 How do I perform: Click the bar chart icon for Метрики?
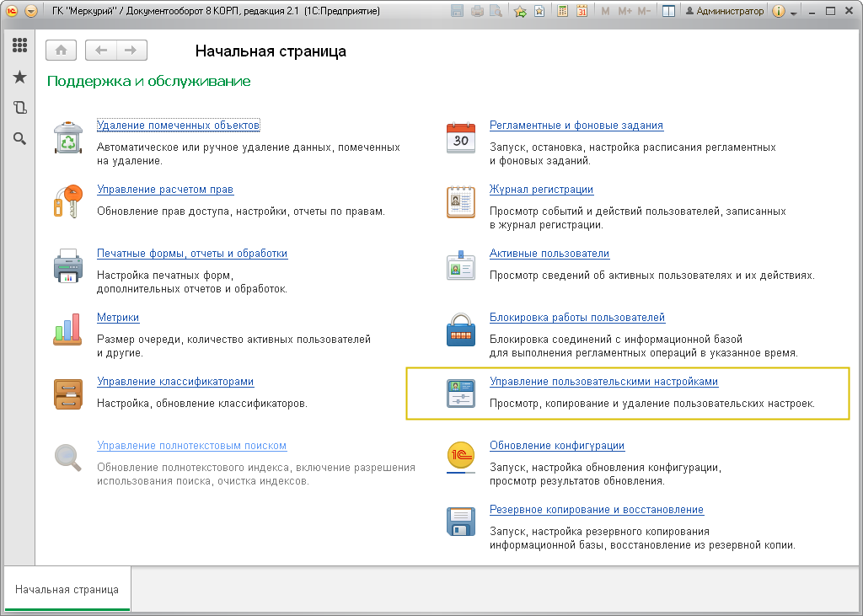coord(67,329)
